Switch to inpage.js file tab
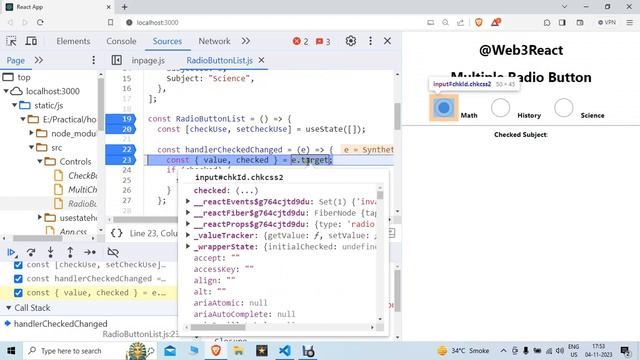Image resolution: width=640 pixels, height=360 pixels. click(148, 60)
